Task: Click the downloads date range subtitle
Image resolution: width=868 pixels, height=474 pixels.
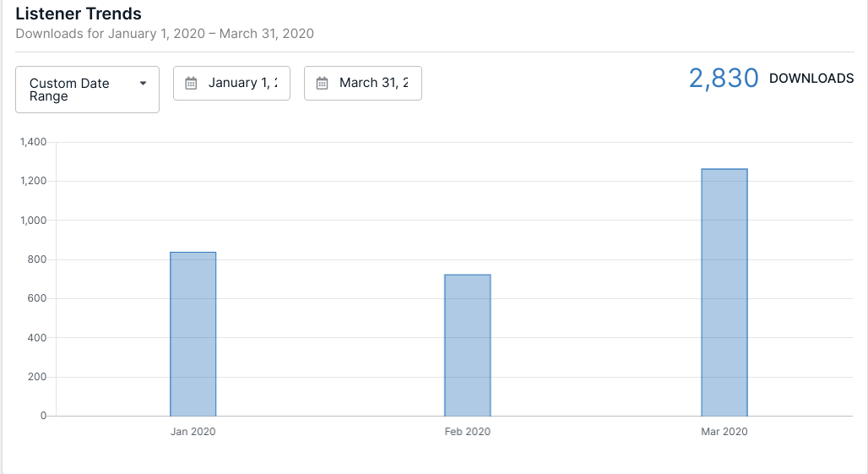Action: click(x=165, y=34)
